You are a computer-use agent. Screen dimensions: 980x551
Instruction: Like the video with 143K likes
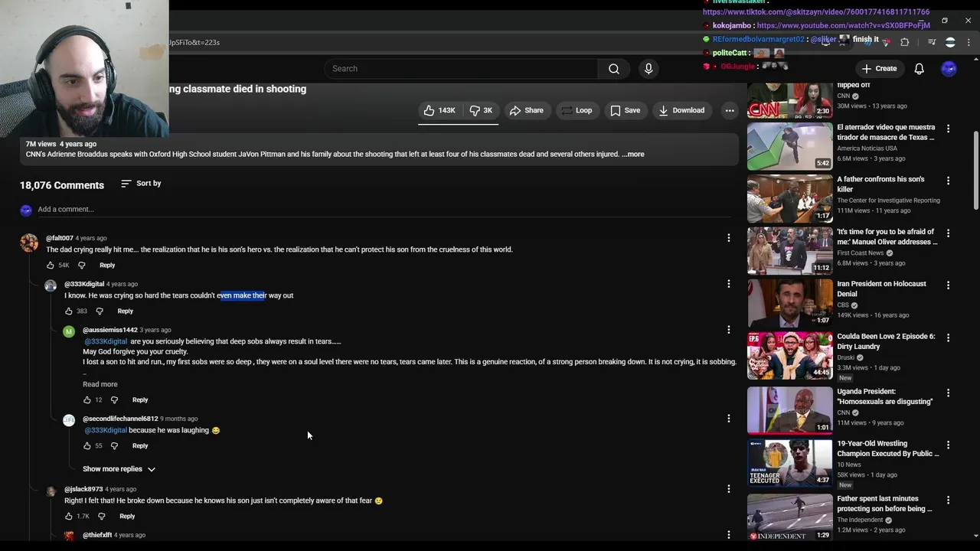point(440,110)
